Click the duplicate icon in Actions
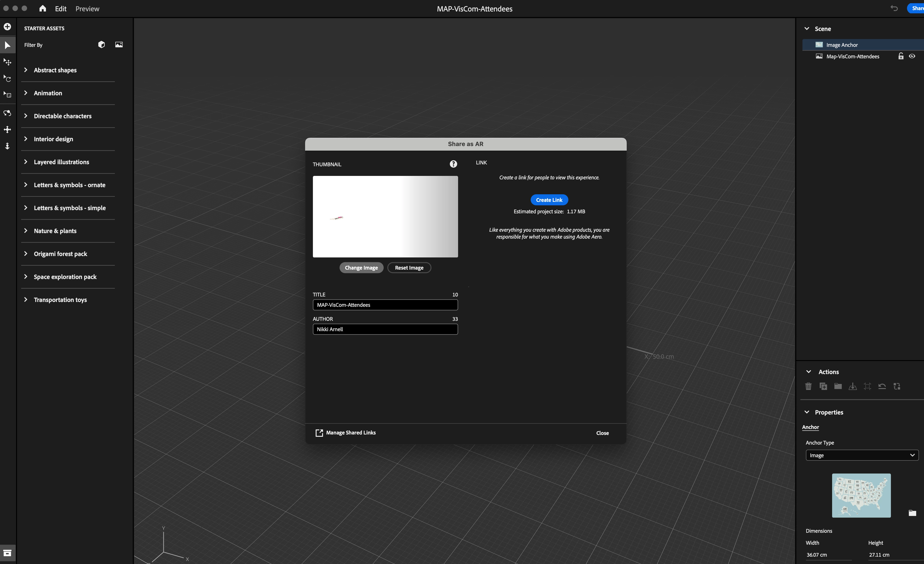This screenshot has width=924, height=564. tap(823, 386)
